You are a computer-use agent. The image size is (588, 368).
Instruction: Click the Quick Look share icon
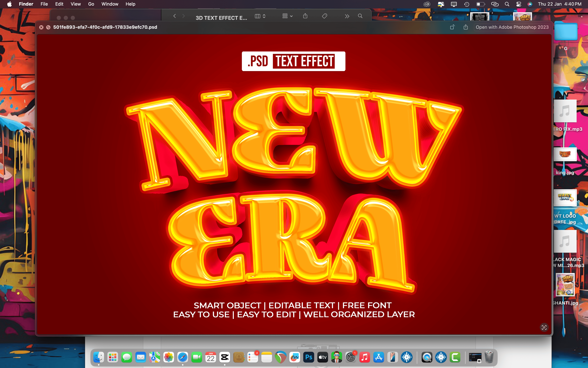tap(465, 27)
